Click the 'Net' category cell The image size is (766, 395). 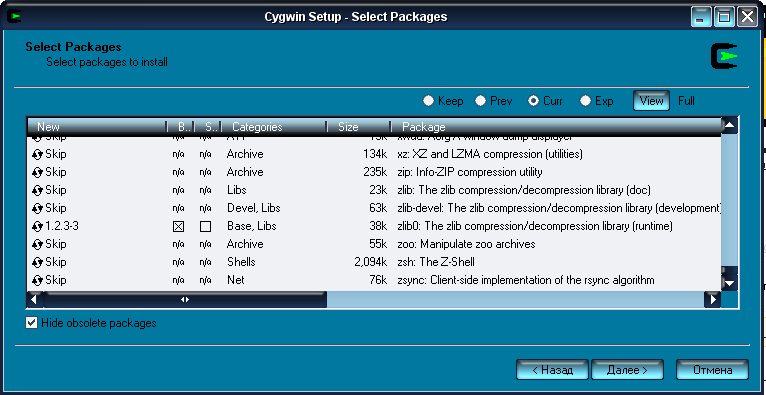235,280
